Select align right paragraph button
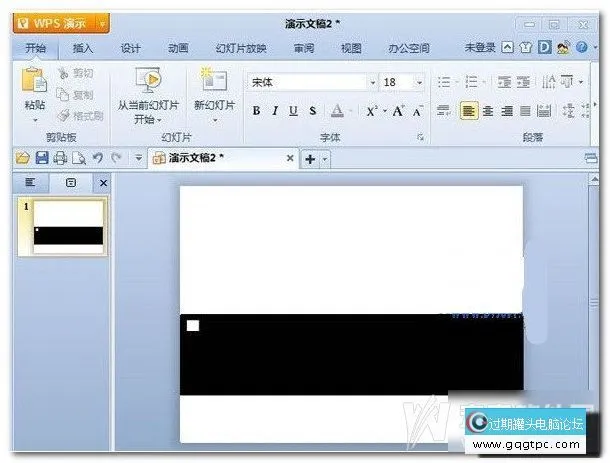610x463 pixels. pos(507,111)
